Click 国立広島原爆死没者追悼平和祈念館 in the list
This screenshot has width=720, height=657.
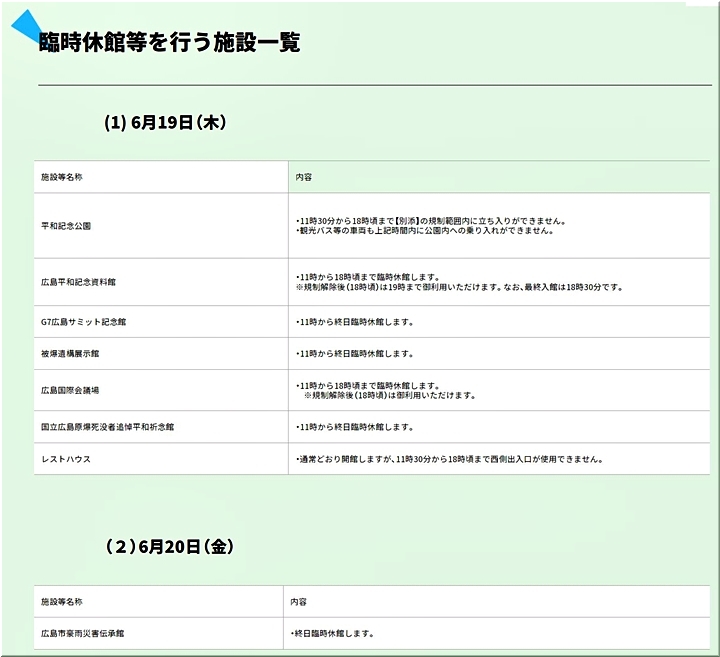pos(107,427)
